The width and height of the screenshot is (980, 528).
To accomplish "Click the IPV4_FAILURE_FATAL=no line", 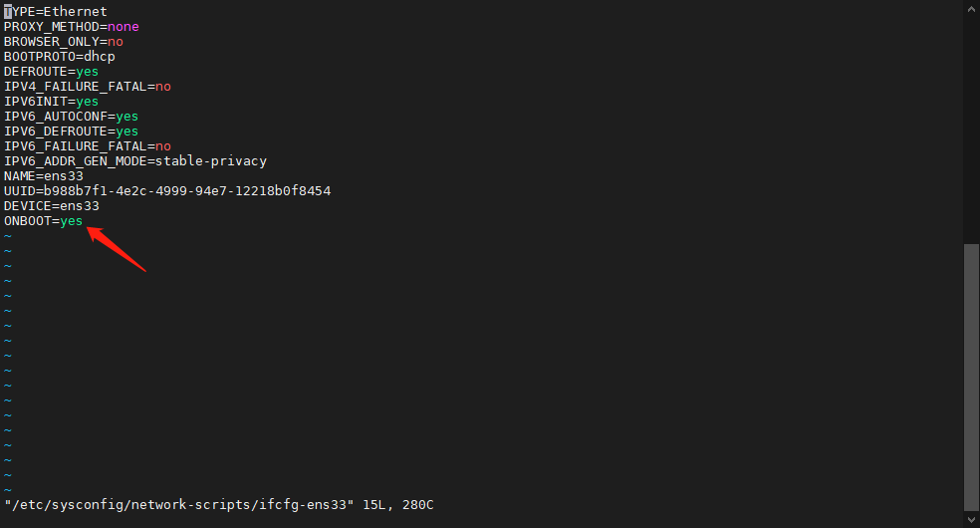I will click(88, 87).
